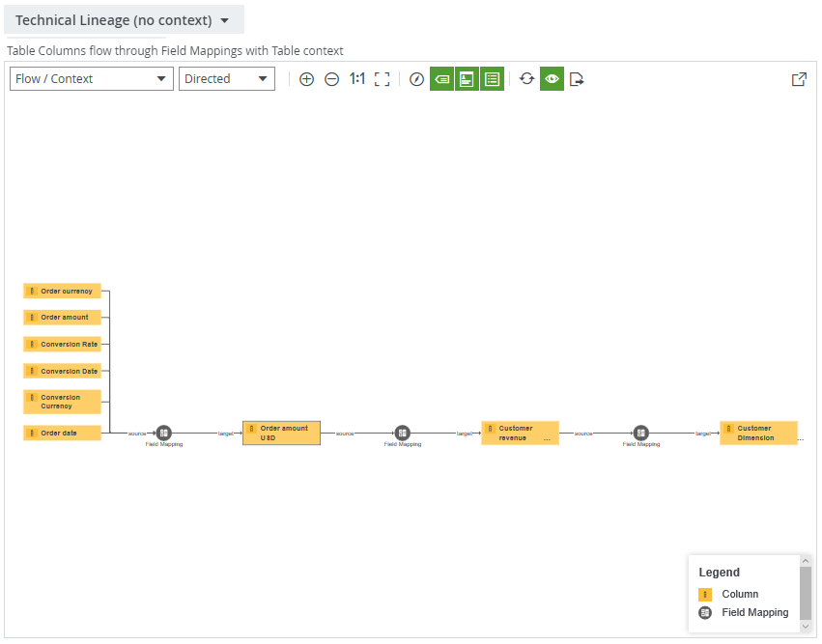This screenshot has height=644, width=822.
Task: Click the zoom out minus icon
Action: point(331,79)
